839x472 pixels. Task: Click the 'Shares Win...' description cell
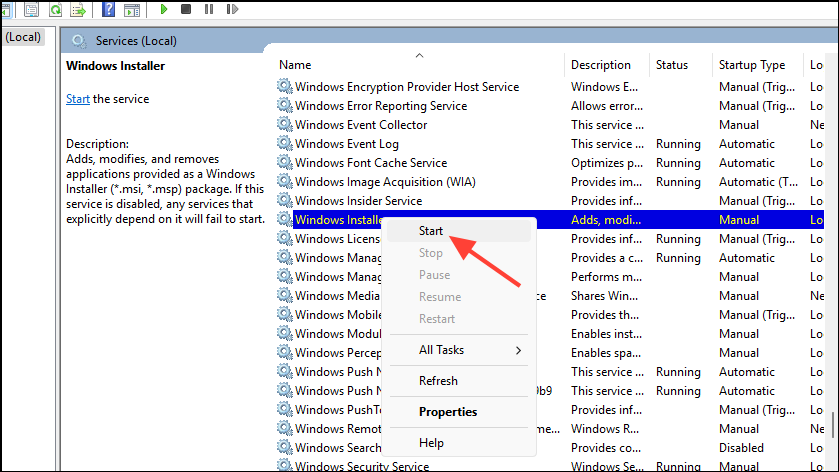pyautogui.click(x=604, y=296)
